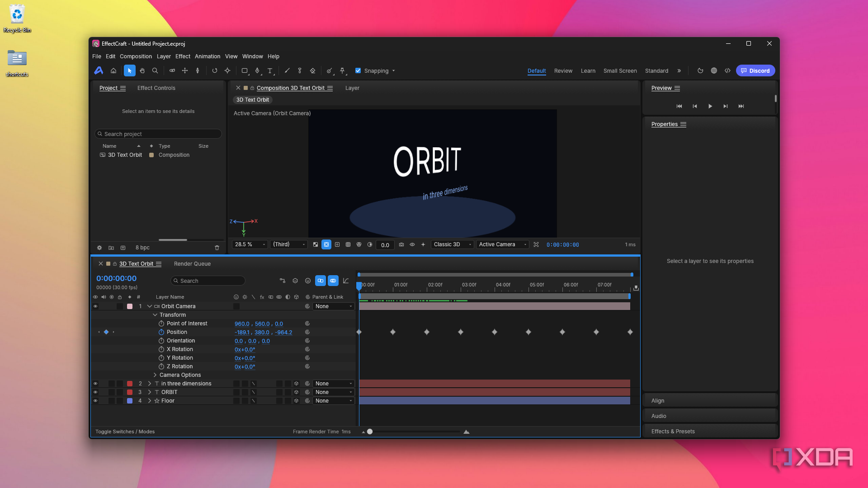Screen dimensions: 868x488
Task: Click the Floor layer blue label color
Action: coord(130,401)
